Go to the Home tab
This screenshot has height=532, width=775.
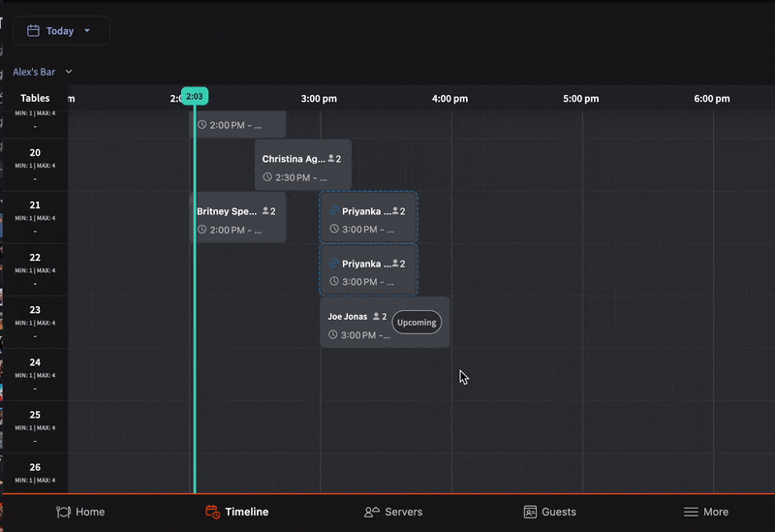tap(80, 512)
